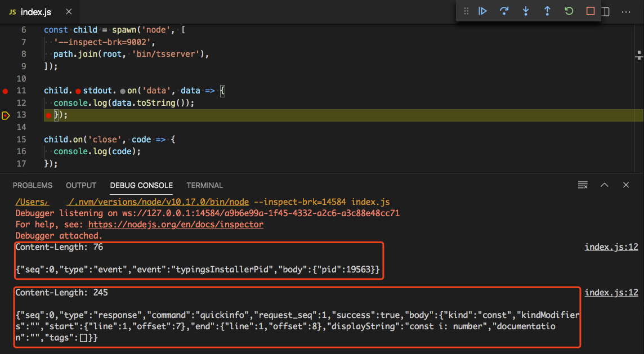Clear the debug console output
This screenshot has width=644, height=354.
point(583,185)
